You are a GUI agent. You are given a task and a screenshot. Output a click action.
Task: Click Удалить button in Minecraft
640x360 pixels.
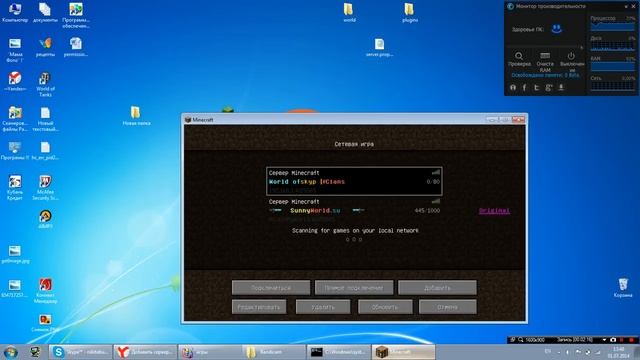tap(323, 307)
